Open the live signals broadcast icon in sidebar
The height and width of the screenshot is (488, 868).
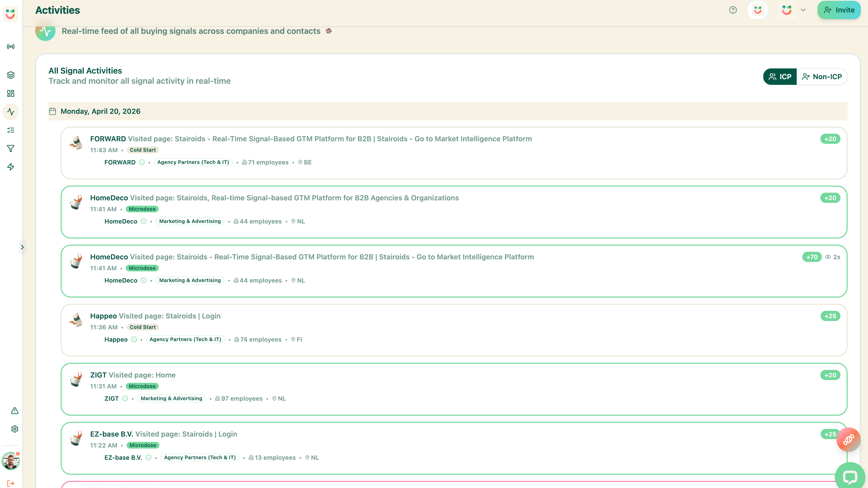tap(11, 47)
